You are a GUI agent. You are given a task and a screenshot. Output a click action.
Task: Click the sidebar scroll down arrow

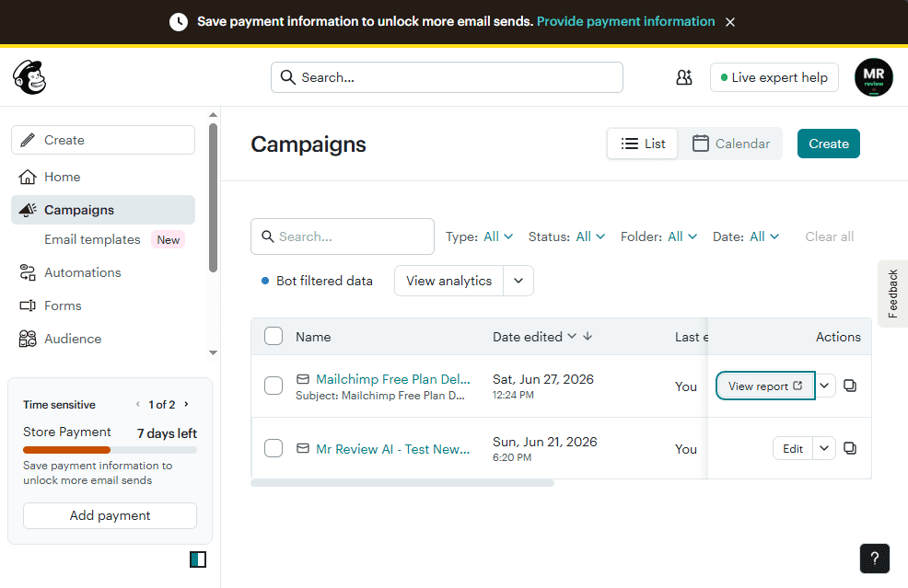[213, 352]
